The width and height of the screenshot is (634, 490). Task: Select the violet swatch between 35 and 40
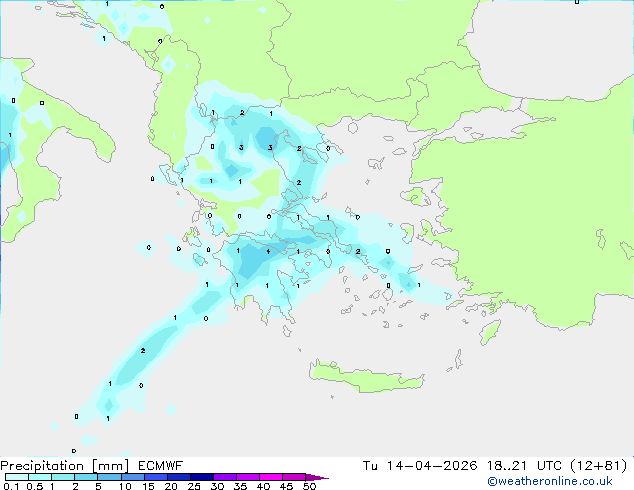tap(248, 477)
